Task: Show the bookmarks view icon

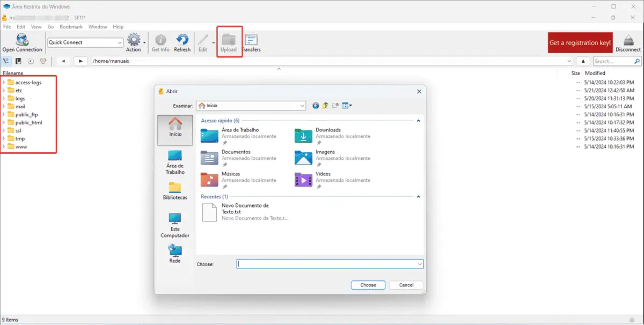Action: click(19, 61)
